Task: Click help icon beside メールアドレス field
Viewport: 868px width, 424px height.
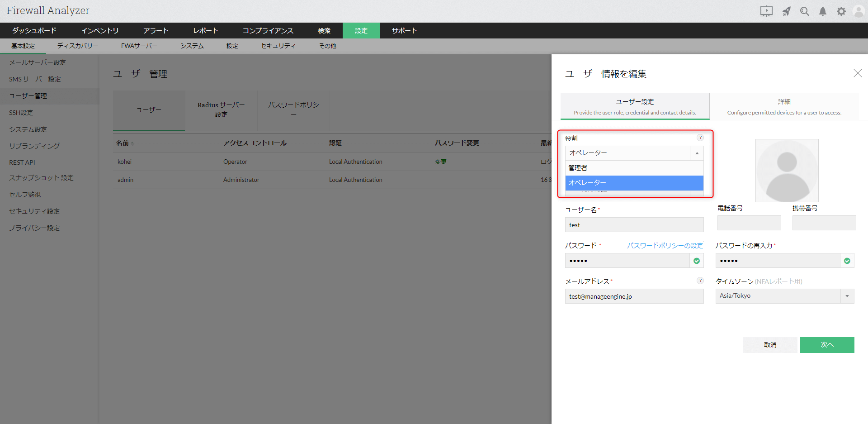Action: (700, 281)
